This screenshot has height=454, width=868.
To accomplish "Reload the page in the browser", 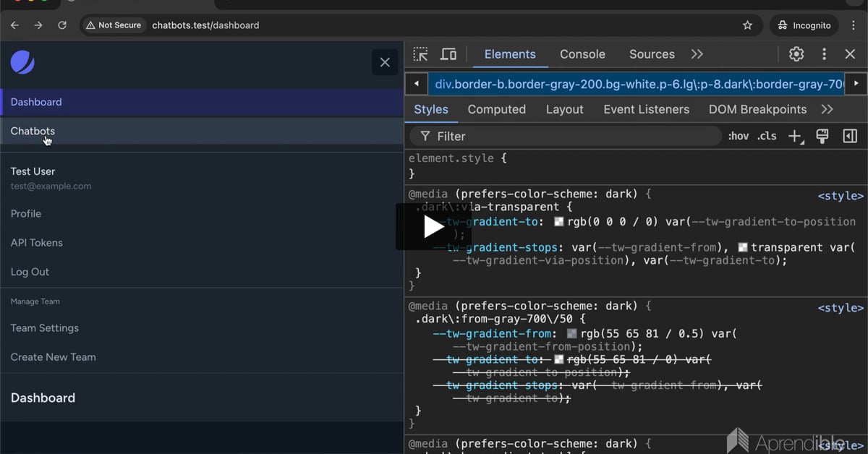I will pyautogui.click(x=62, y=25).
